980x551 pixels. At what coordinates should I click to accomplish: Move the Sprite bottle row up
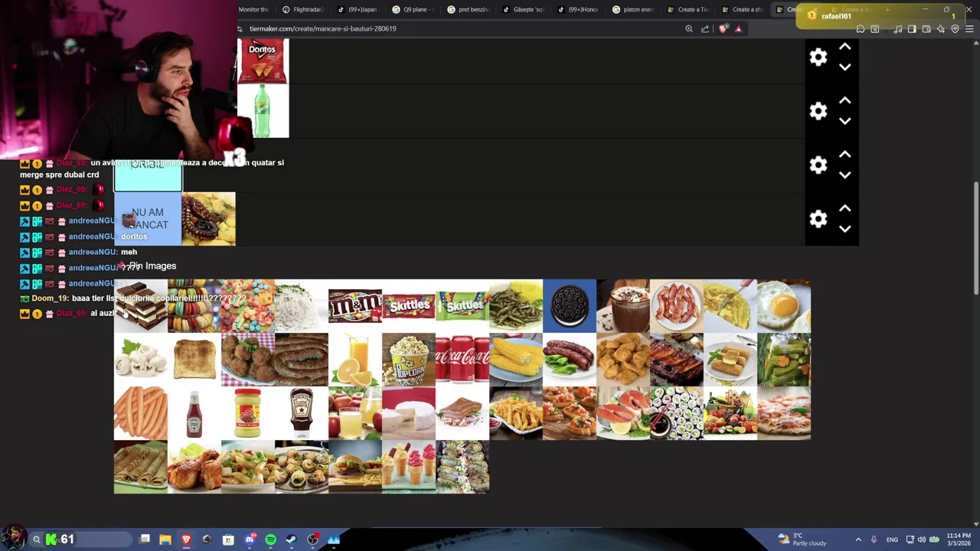pos(844,101)
